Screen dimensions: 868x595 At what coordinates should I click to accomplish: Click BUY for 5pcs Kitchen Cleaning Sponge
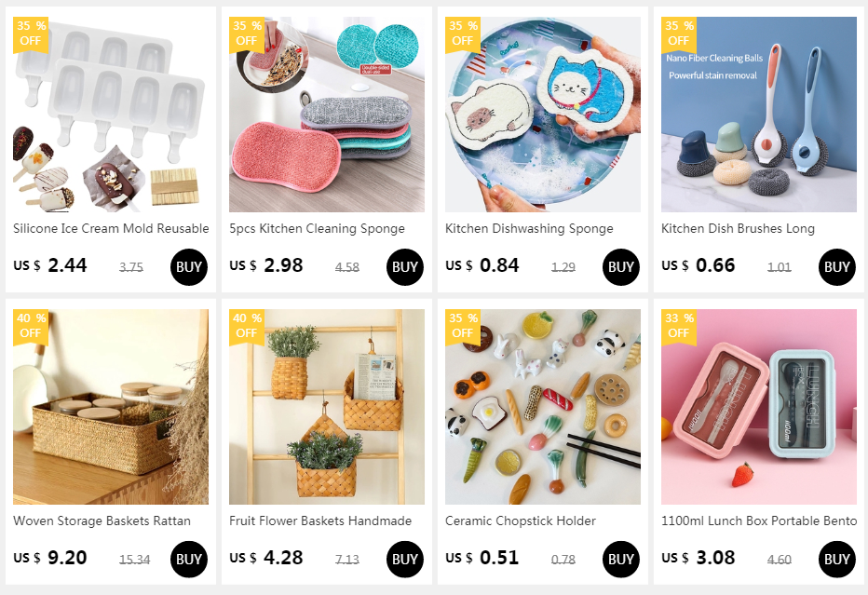click(x=404, y=267)
